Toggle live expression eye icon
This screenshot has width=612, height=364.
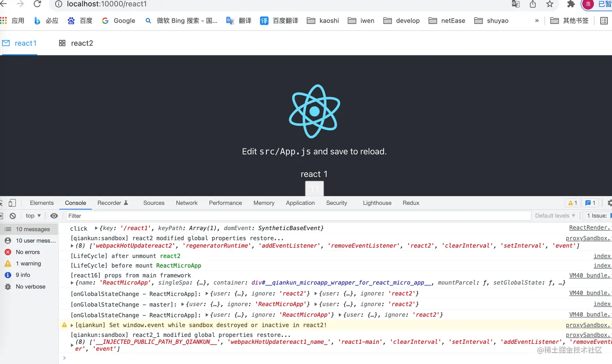coord(54,216)
